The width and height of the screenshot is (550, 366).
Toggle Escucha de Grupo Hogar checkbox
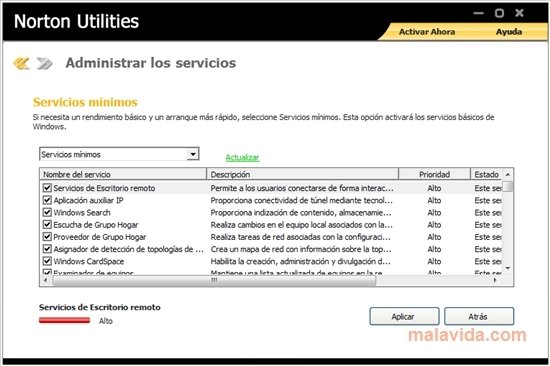(x=47, y=225)
